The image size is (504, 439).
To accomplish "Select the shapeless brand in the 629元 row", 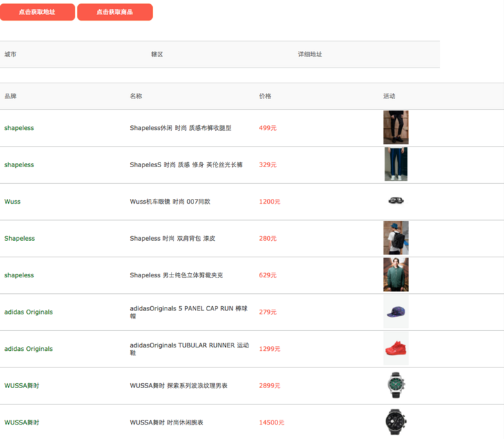I will pyautogui.click(x=19, y=275).
